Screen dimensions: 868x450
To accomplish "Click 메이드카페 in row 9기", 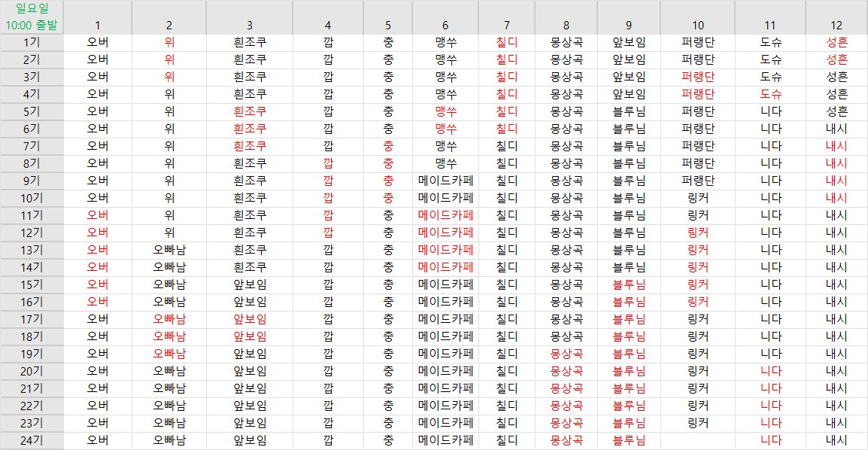I will click(445, 181).
